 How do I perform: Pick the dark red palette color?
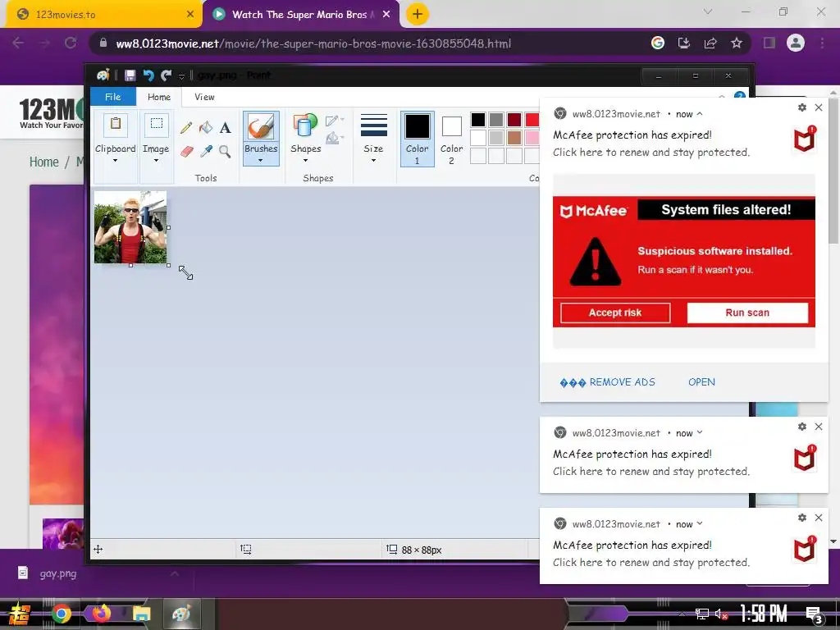(514, 120)
